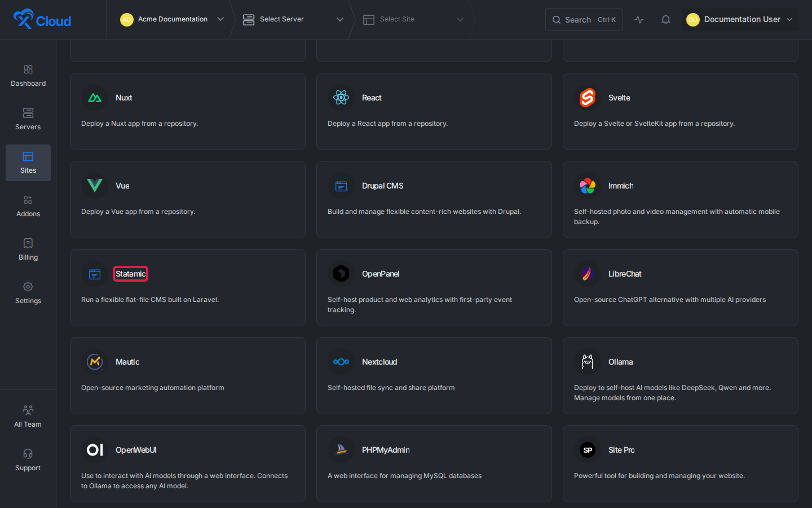The image size is (812, 508).
Task: Click the Immich colorful flower icon
Action: point(588,186)
